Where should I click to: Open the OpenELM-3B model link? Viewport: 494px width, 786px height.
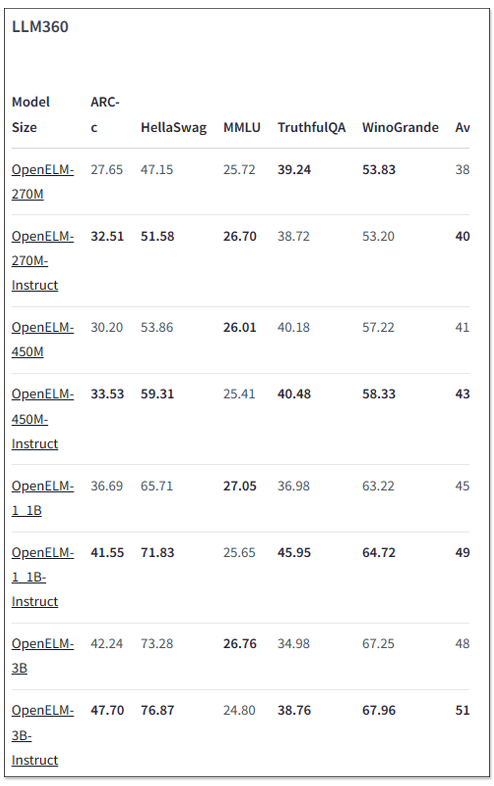(x=43, y=656)
